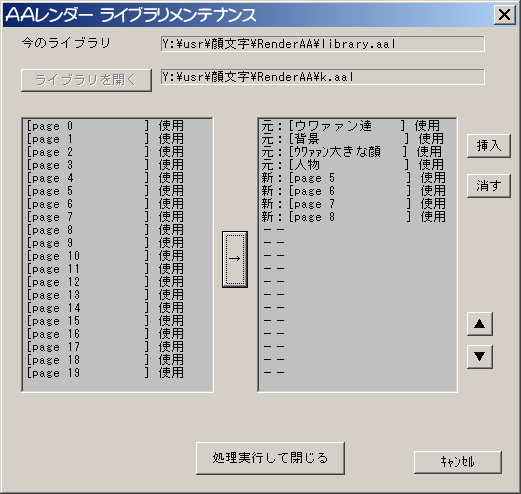Select [page 17] in left list
This screenshot has width=521, height=494.
[105, 347]
